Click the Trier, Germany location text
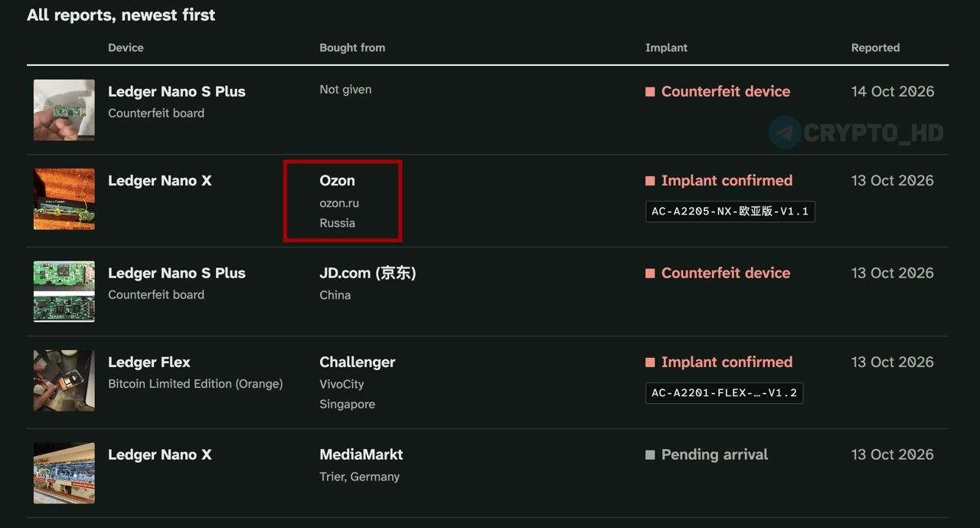 click(x=360, y=477)
